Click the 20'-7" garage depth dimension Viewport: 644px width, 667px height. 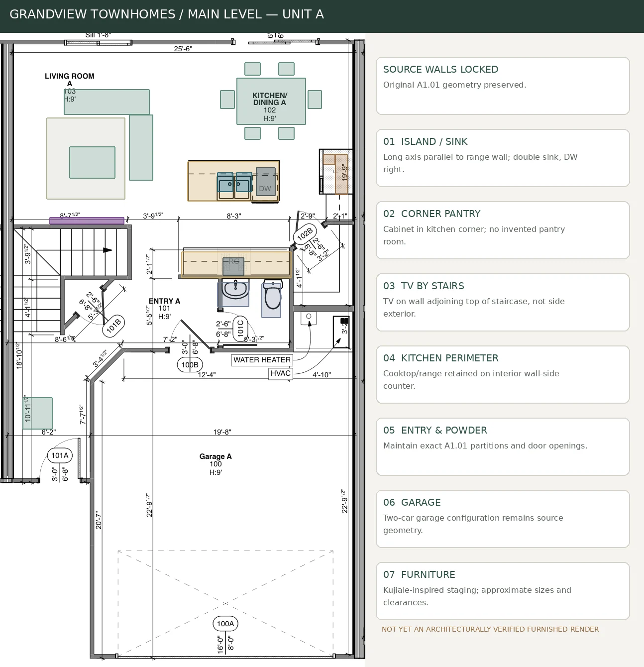click(x=99, y=520)
